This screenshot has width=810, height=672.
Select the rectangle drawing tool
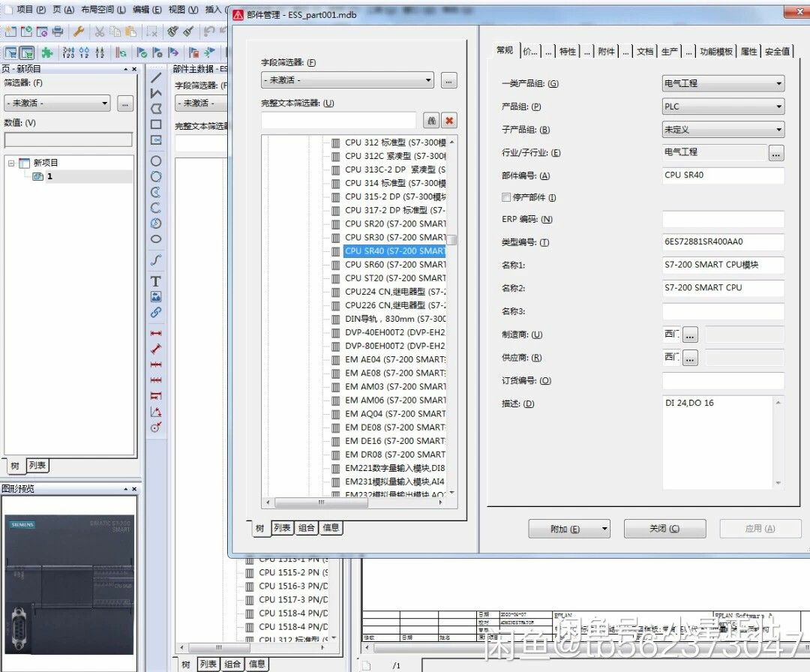pos(155,124)
